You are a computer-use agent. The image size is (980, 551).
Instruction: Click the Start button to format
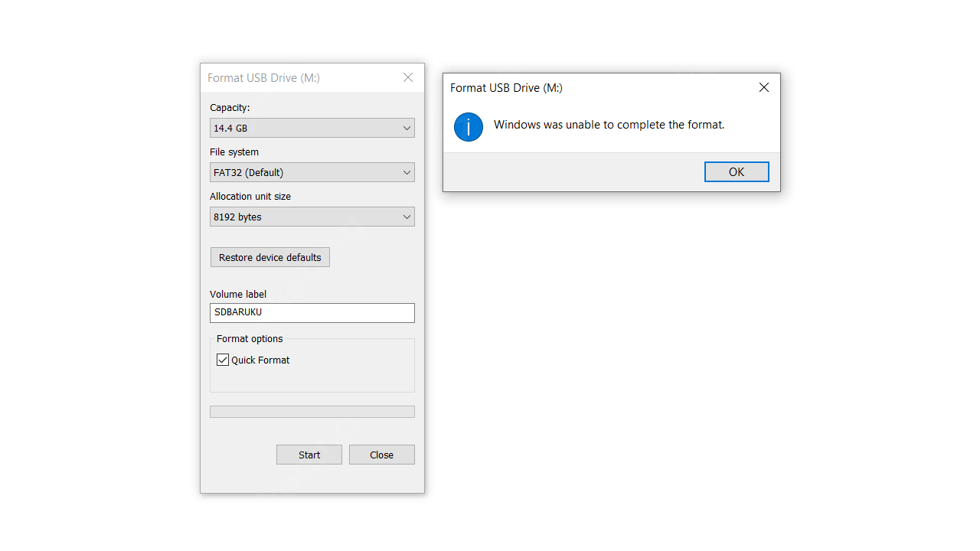(309, 455)
